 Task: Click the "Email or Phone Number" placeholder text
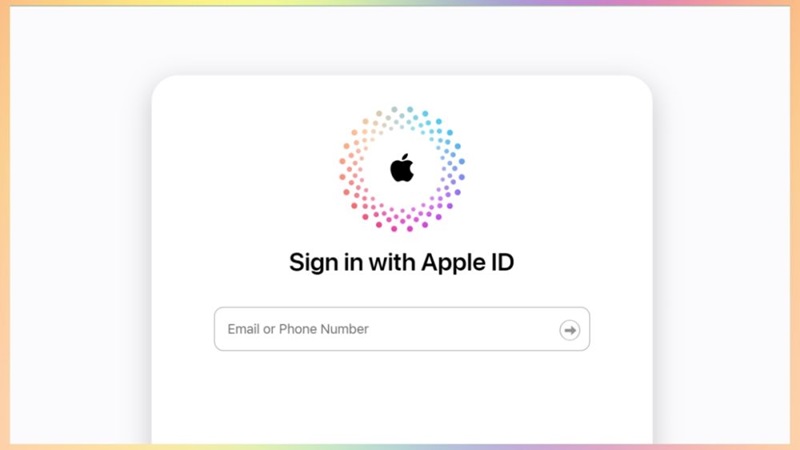tap(298, 329)
